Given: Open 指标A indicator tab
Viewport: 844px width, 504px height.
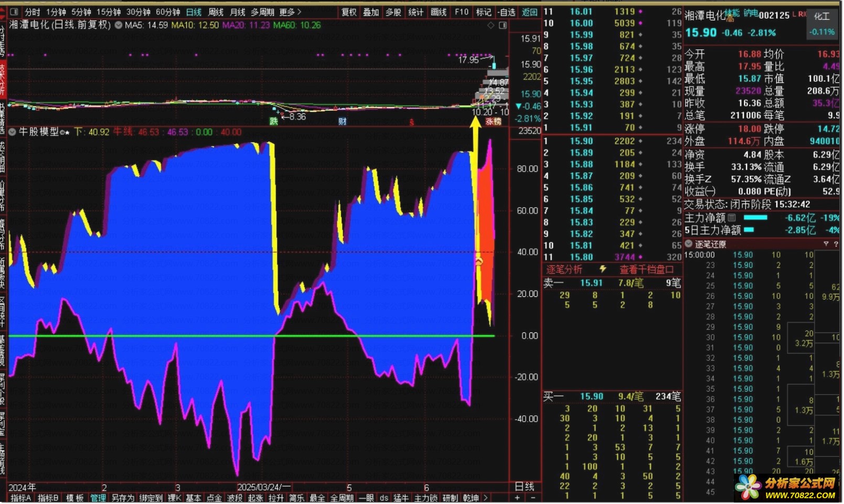Looking at the screenshot, I should coord(22,498).
